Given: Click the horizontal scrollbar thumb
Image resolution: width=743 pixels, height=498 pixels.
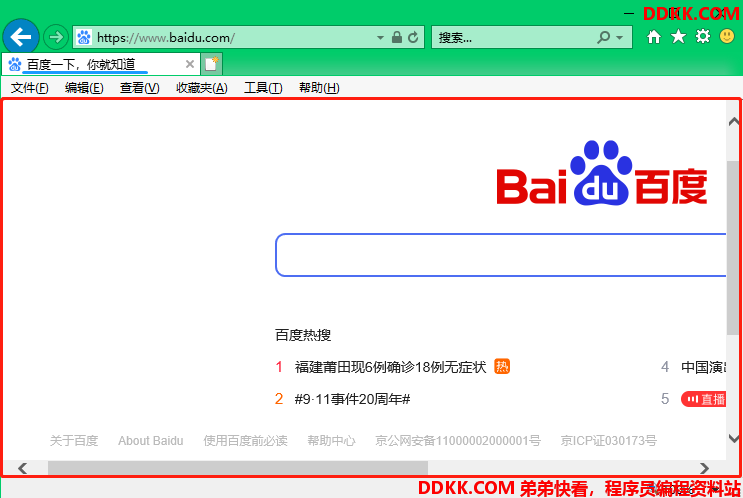Looking at the screenshot, I should click(x=238, y=468).
